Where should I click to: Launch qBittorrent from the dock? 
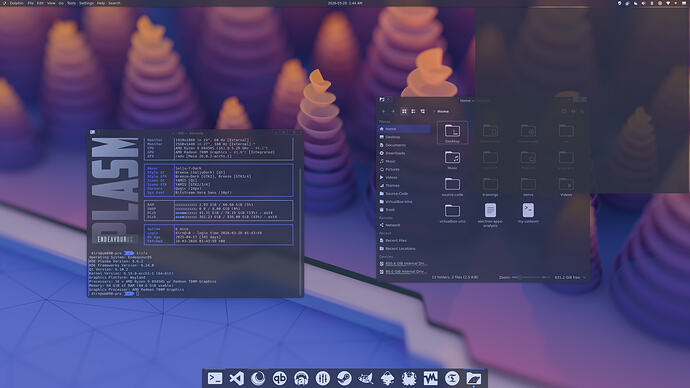tap(279, 378)
